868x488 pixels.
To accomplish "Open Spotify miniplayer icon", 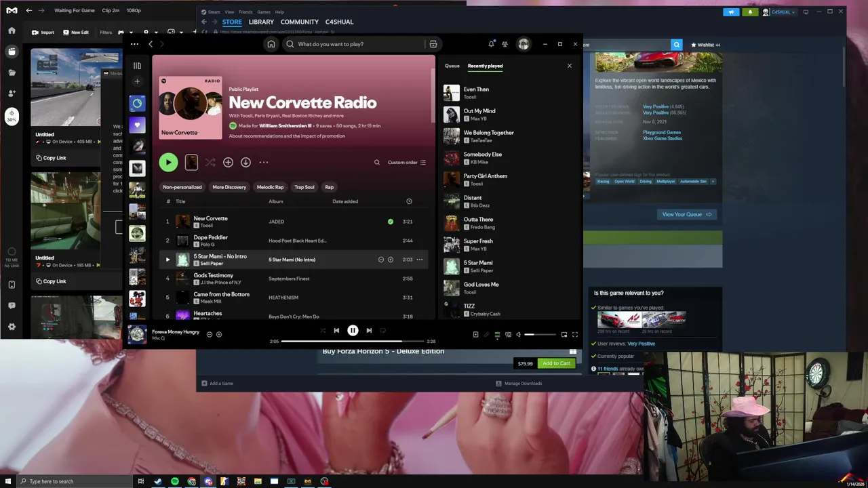I will click(x=564, y=334).
